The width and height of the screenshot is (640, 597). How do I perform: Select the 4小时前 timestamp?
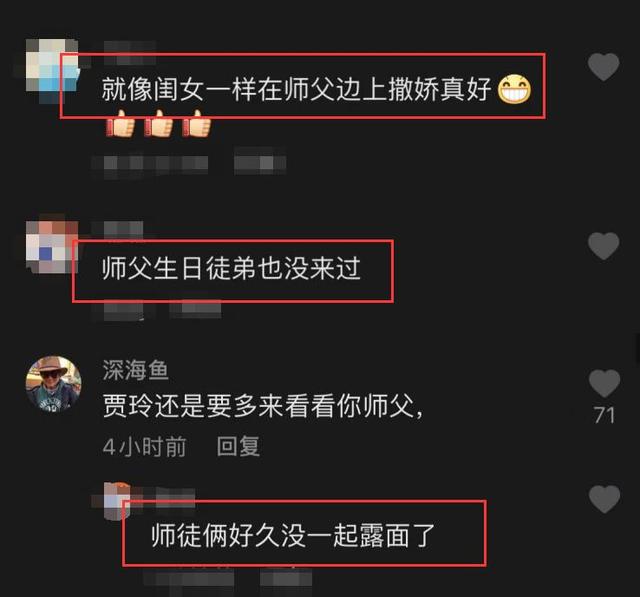(x=144, y=446)
